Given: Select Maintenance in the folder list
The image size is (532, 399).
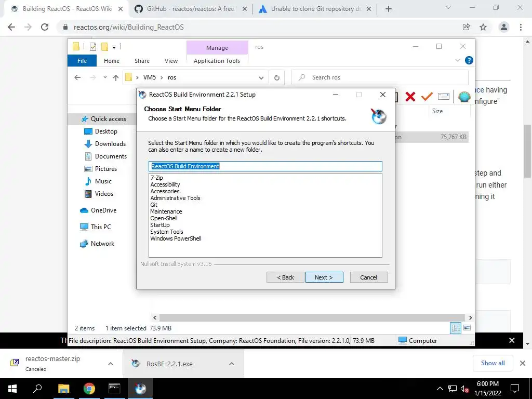Looking at the screenshot, I should (x=166, y=212).
